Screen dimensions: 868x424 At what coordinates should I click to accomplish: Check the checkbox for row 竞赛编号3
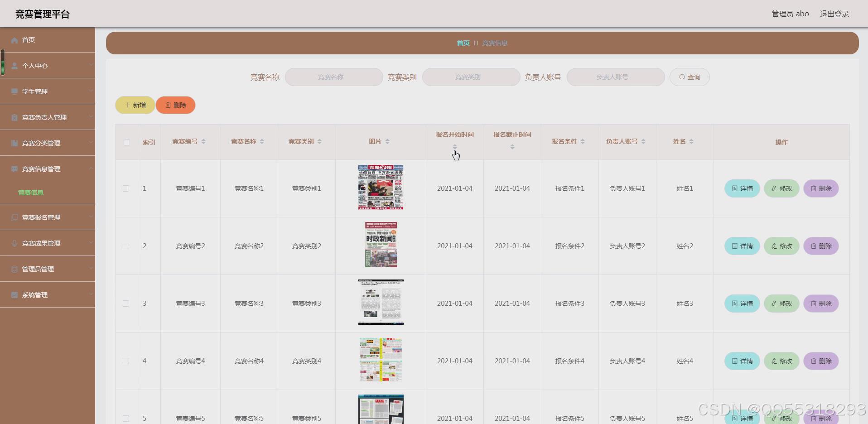tap(126, 304)
